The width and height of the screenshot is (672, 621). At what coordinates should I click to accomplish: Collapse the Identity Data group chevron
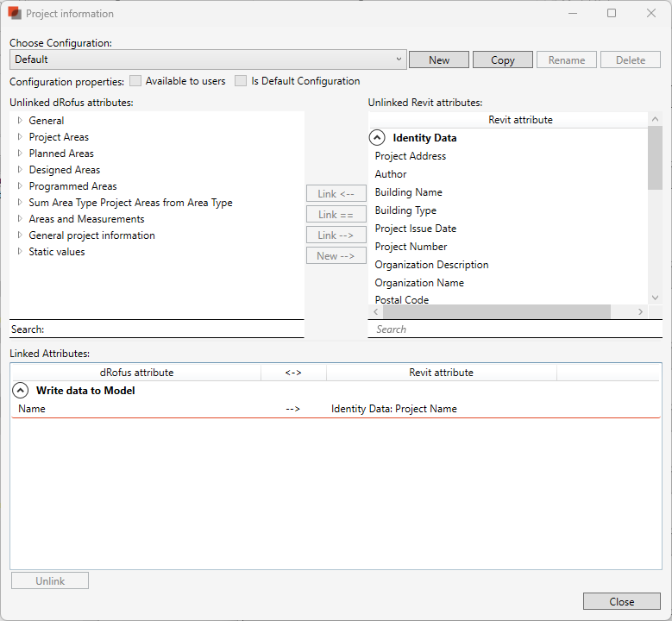(377, 137)
